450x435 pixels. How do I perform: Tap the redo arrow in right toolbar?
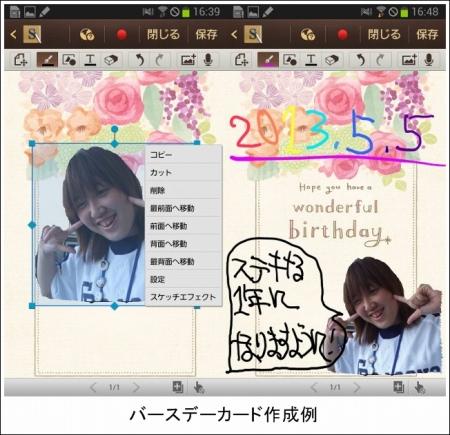[380, 60]
